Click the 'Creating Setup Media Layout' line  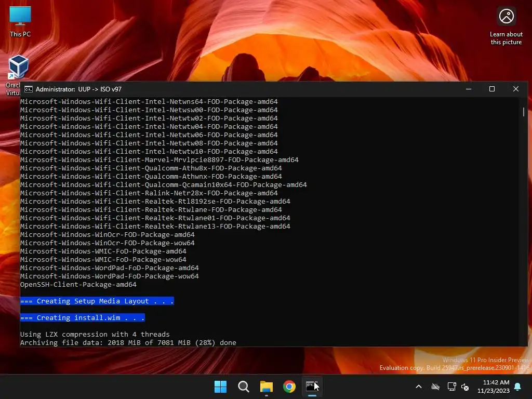pos(97,301)
